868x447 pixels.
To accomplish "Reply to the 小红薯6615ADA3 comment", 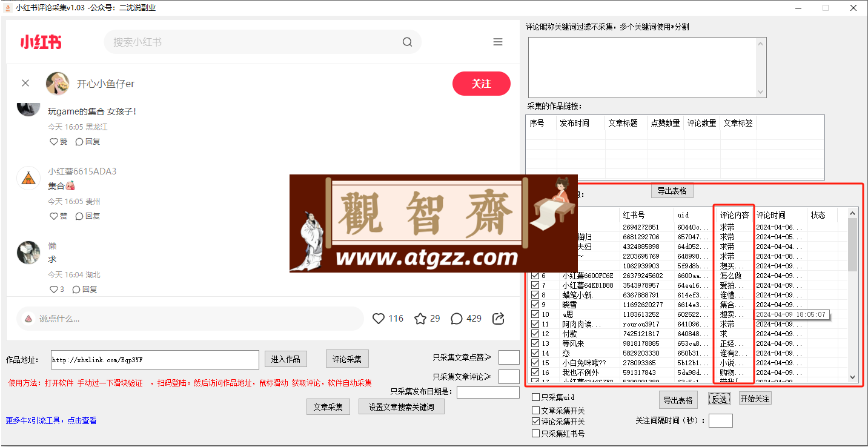I will 88,216.
